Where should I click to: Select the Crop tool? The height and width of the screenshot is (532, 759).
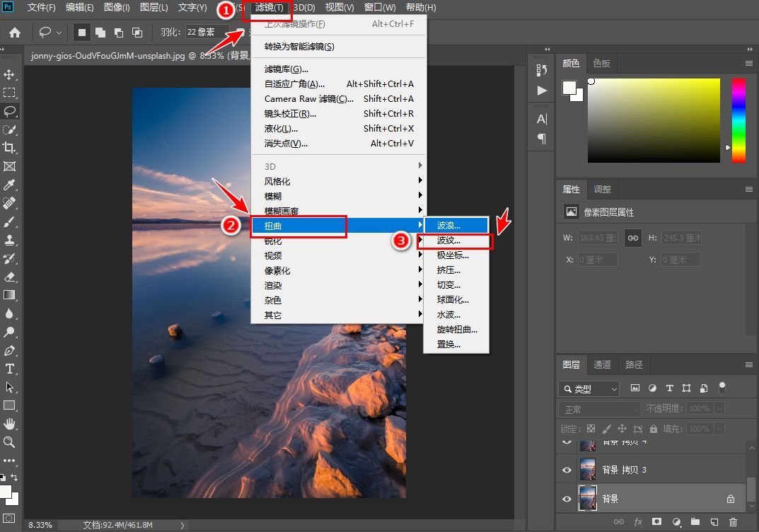[9, 148]
